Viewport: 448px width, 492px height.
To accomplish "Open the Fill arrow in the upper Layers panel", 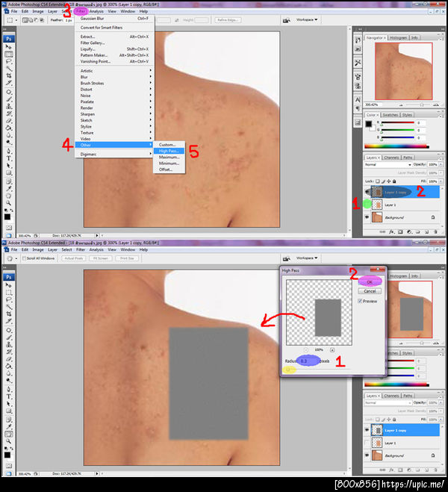I will tap(441, 181).
